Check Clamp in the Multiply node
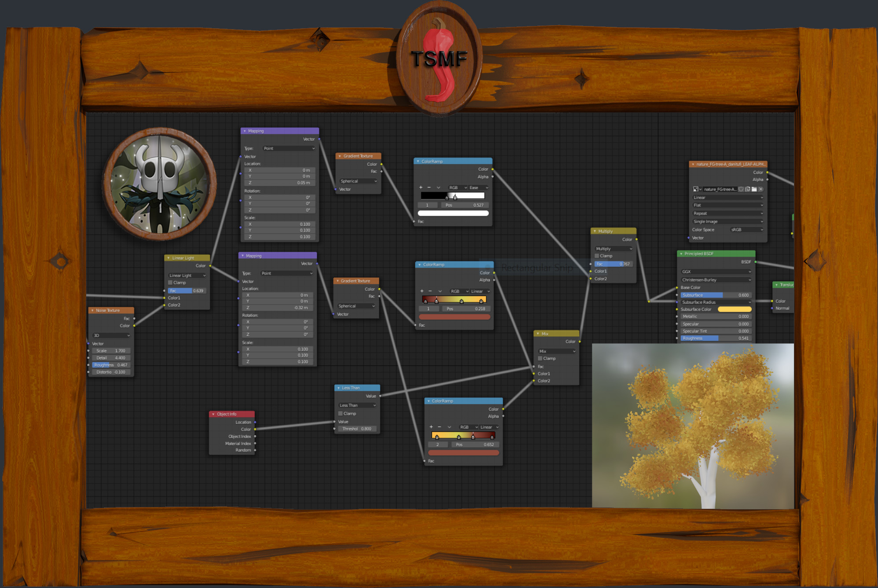Screen dimensions: 878x588 597,256
